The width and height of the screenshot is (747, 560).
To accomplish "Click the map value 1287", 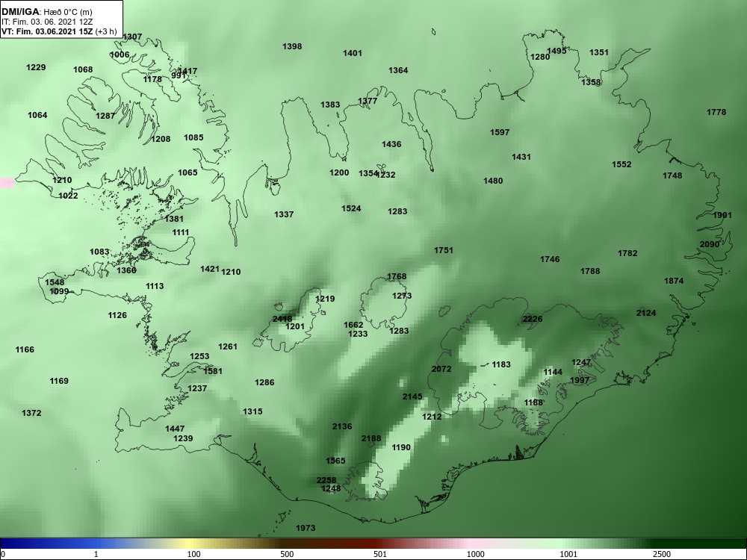I will [x=105, y=116].
